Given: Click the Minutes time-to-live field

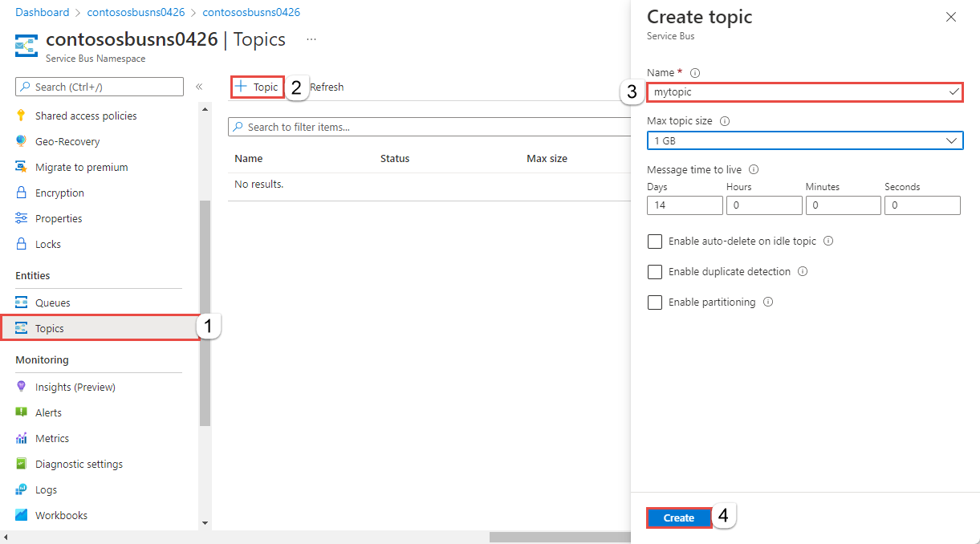Looking at the screenshot, I should 843,205.
